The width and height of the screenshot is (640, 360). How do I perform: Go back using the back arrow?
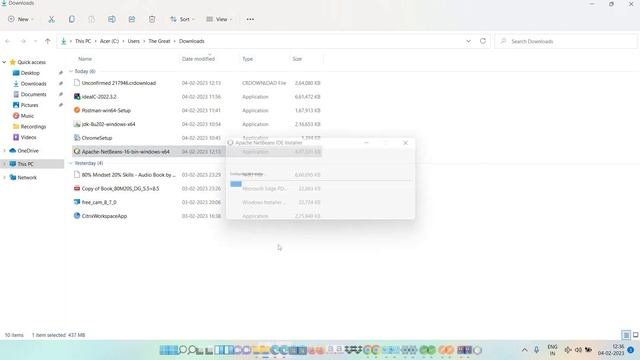pyautogui.click(x=8, y=41)
